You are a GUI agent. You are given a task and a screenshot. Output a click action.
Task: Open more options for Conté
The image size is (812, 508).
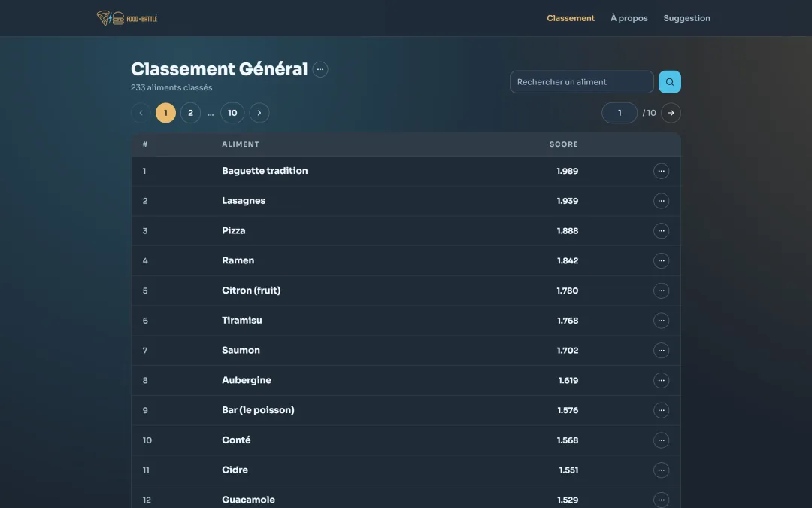click(x=662, y=440)
